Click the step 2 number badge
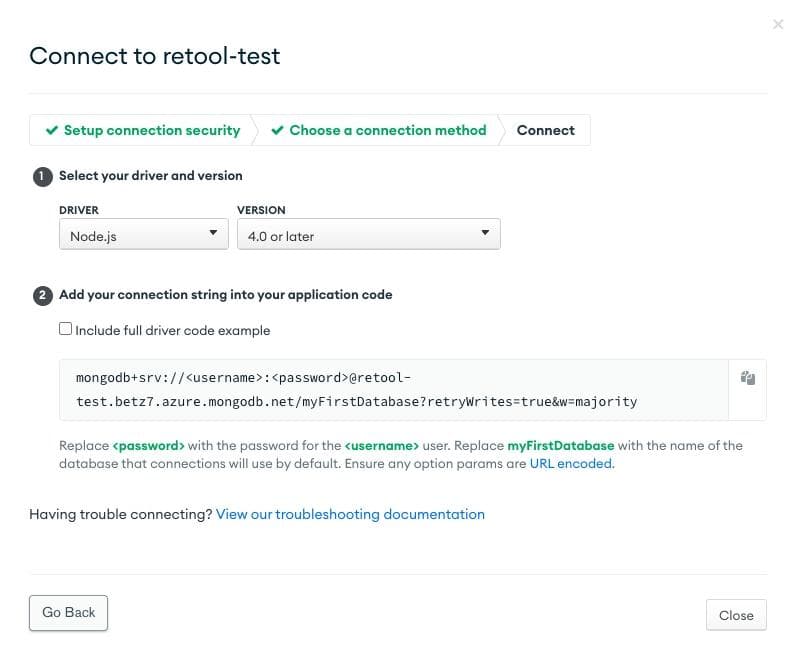The height and width of the screenshot is (659, 794). click(43, 295)
